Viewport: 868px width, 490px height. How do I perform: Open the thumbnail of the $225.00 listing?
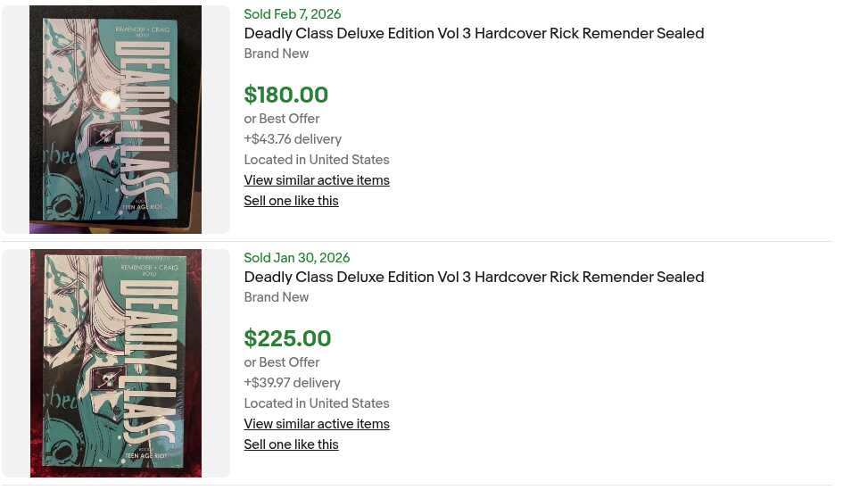pyautogui.click(x=115, y=362)
